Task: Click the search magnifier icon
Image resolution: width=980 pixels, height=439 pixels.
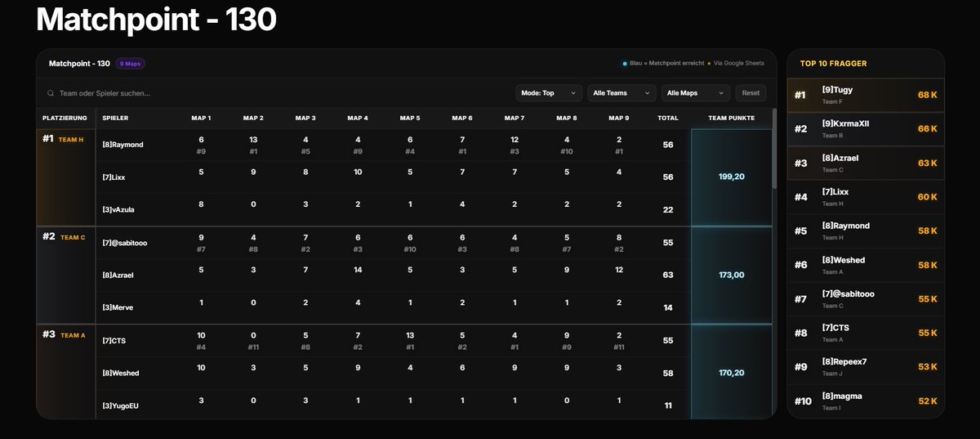Action: (51, 94)
